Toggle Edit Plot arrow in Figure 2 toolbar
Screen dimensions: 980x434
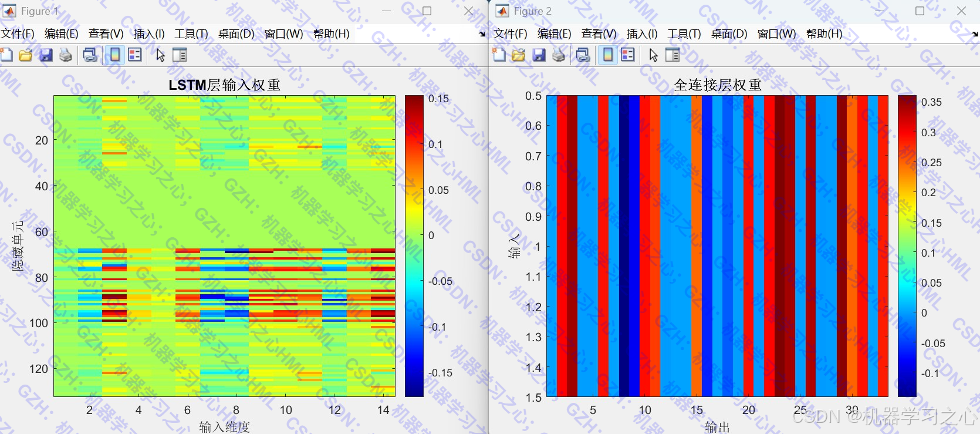[653, 55]
